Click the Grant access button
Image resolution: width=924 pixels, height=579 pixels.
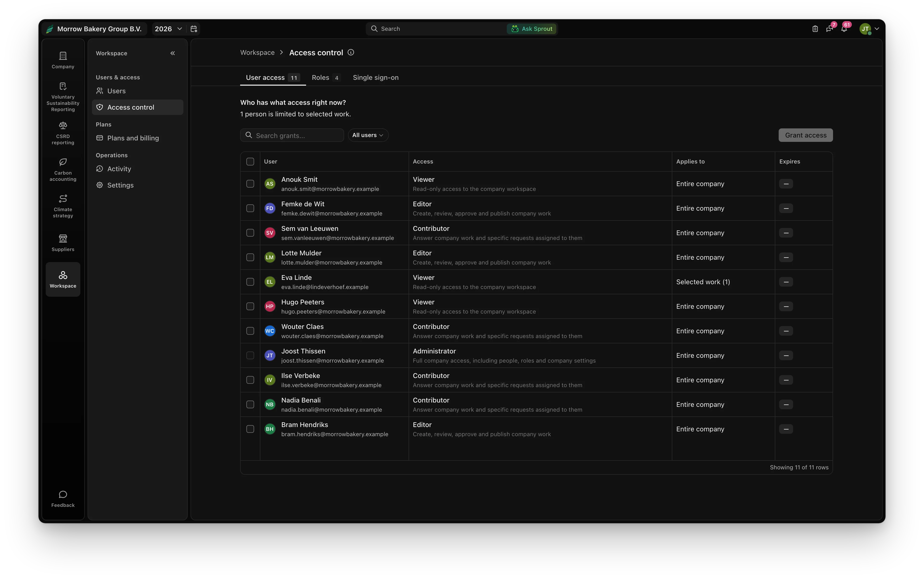coord(806,135)
